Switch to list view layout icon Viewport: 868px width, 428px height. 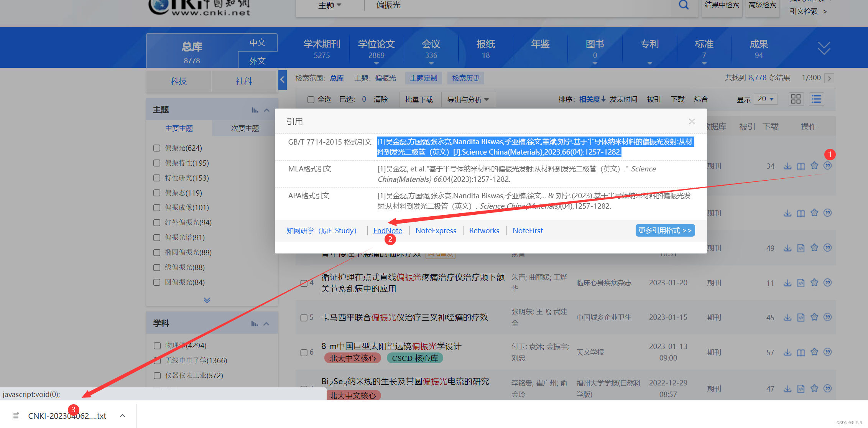pyautogui.click(x=816, y=99)
